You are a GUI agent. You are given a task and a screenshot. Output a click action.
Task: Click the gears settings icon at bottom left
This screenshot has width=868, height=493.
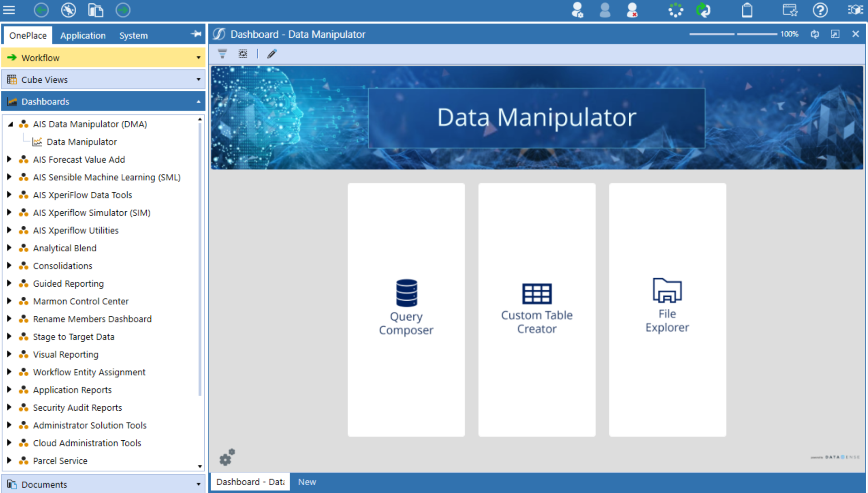coord(227,457)
